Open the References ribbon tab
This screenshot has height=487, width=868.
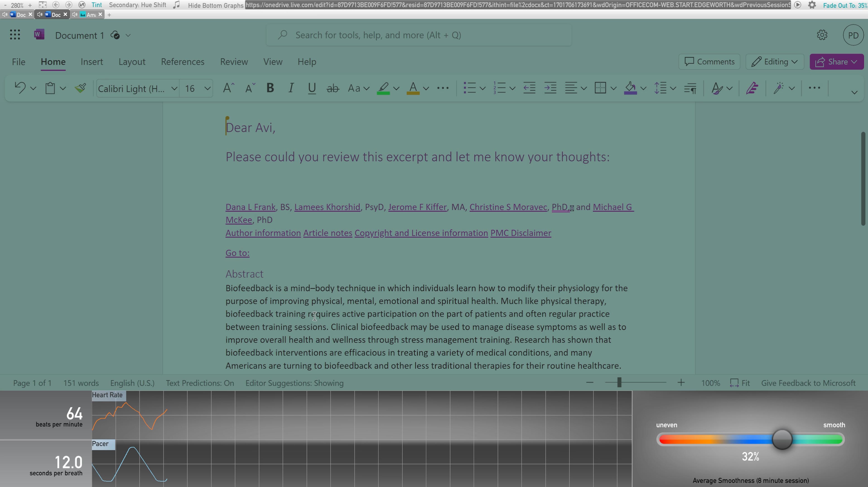coord(183,62)
